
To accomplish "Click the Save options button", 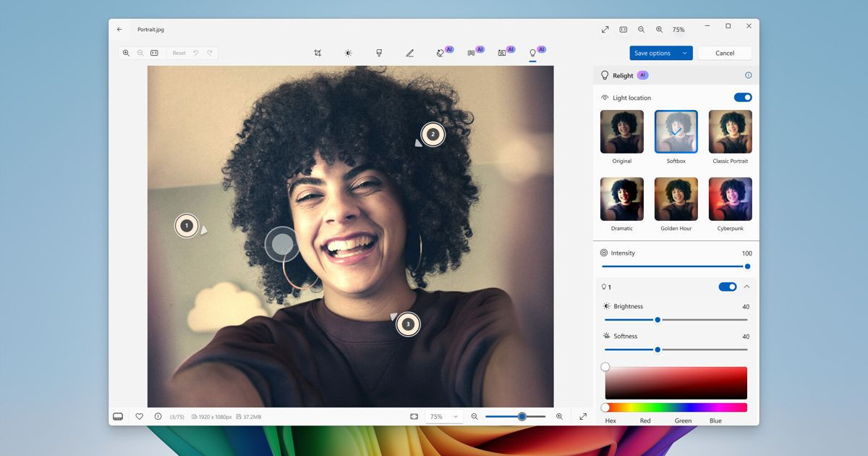I will pyautogui.click(x=652, y=53).
